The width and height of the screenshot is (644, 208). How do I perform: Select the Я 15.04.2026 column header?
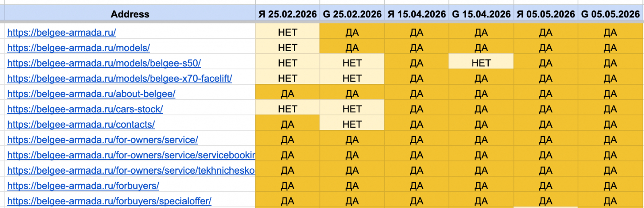coord(417,14)
